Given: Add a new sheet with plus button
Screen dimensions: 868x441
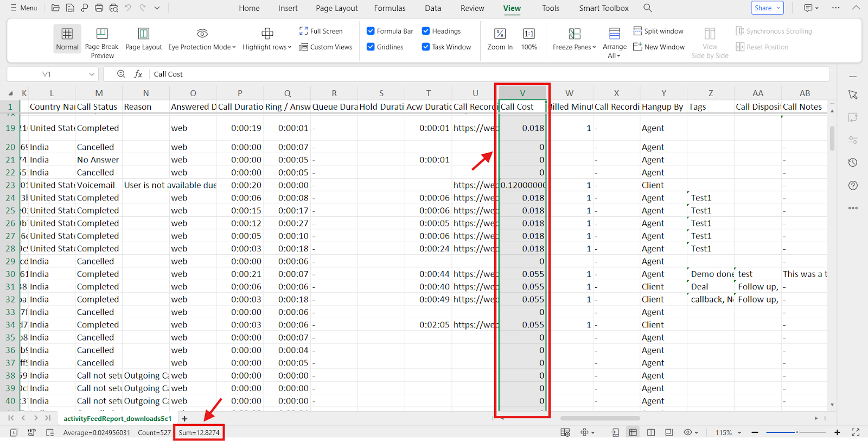Looking at the screenshot, I should (x=184, y=419).
